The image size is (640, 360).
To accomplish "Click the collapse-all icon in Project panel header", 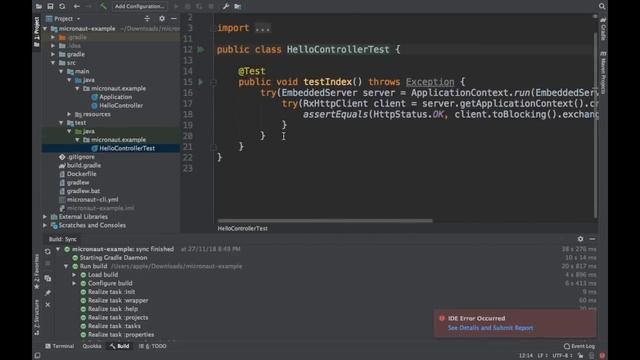I will tap(147, 19).
